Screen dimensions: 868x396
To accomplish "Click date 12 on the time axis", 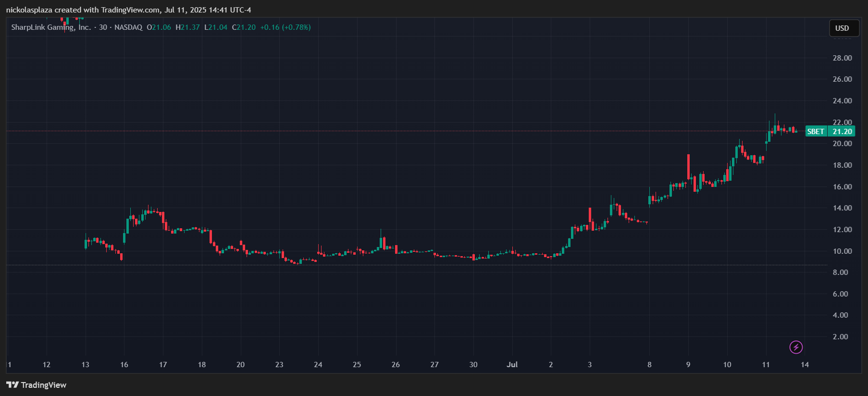I will (x=47, y=364).
